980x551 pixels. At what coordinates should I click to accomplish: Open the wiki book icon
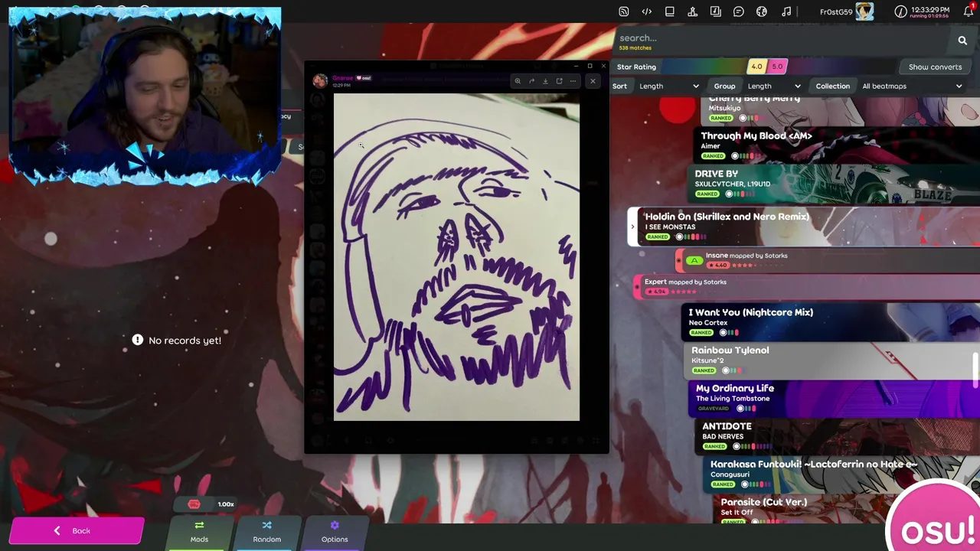coord(670,11)
